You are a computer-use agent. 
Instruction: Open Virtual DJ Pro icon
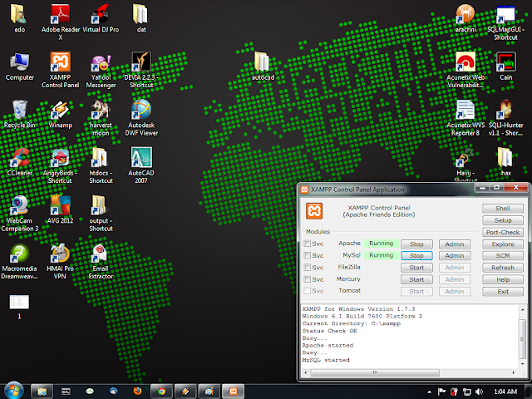(x=101, y=18)
